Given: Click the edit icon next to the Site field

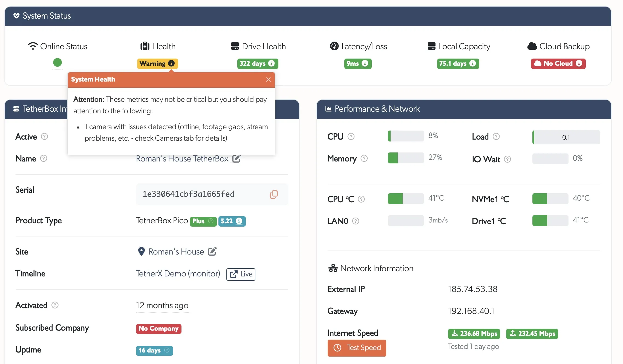Looking at the screenshot, I should point(212,251).
